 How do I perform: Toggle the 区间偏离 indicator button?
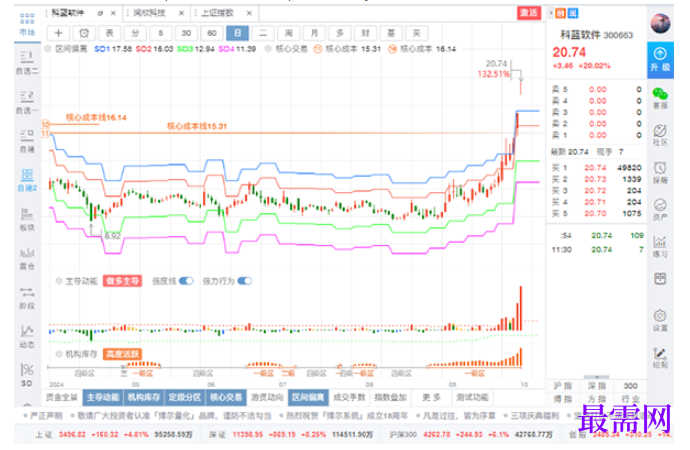click(308, 397)
